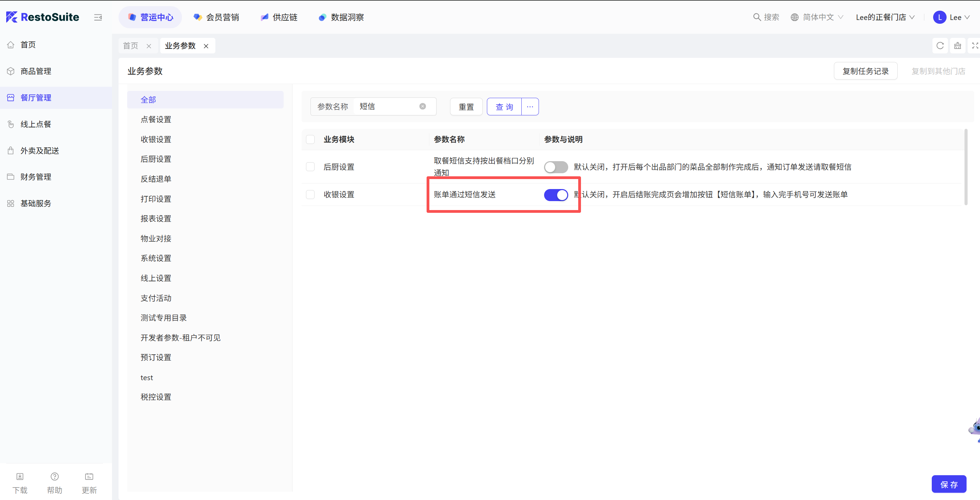Click the clear icon in the 短信 search field
Screen dimensions: 980x500
422,106
